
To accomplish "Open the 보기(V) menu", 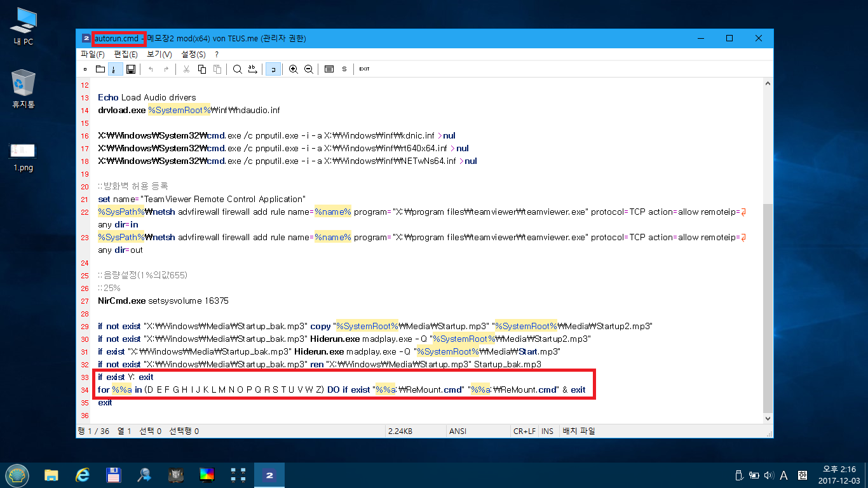I will [x=159, y=55].
